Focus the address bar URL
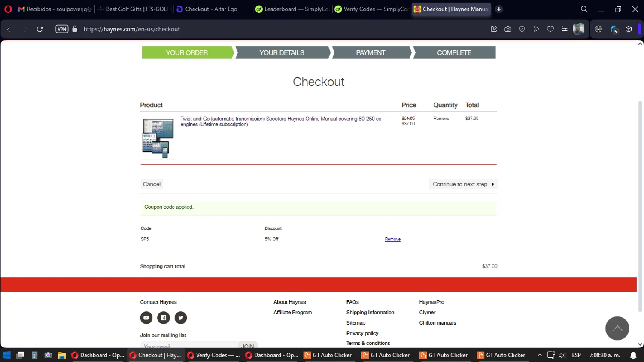The height and width of the screenshot is (362, 644). click(132, 29)
